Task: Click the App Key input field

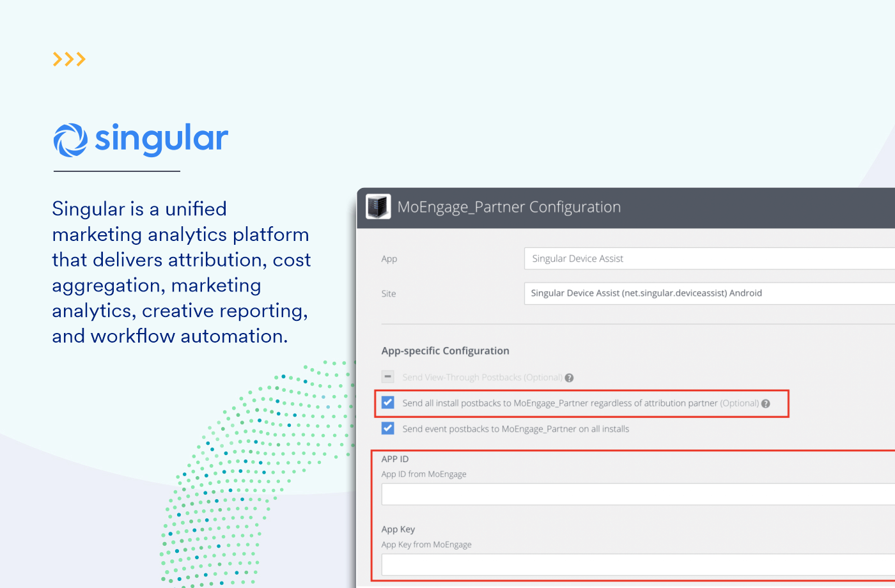Action: coord(638,564)
